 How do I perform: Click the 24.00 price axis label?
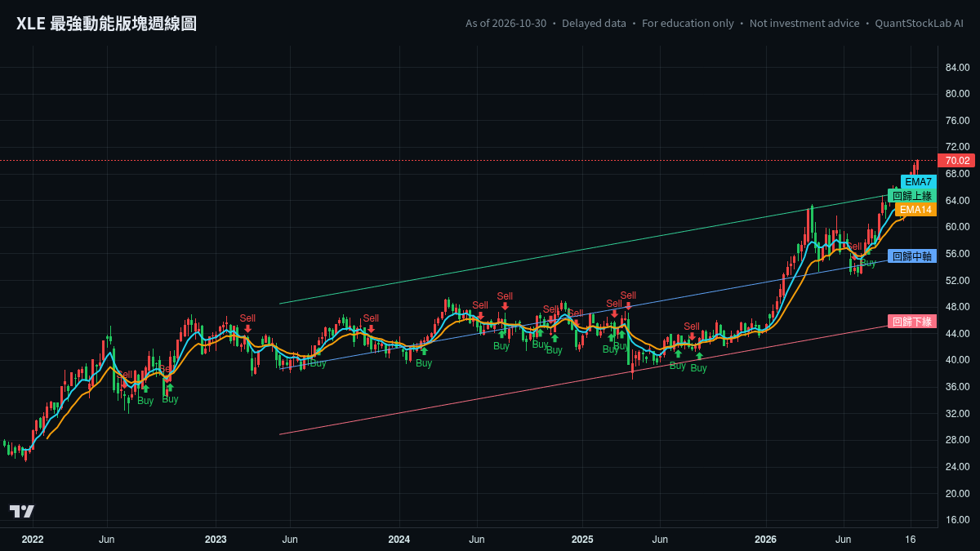click(x=958, y=467)
